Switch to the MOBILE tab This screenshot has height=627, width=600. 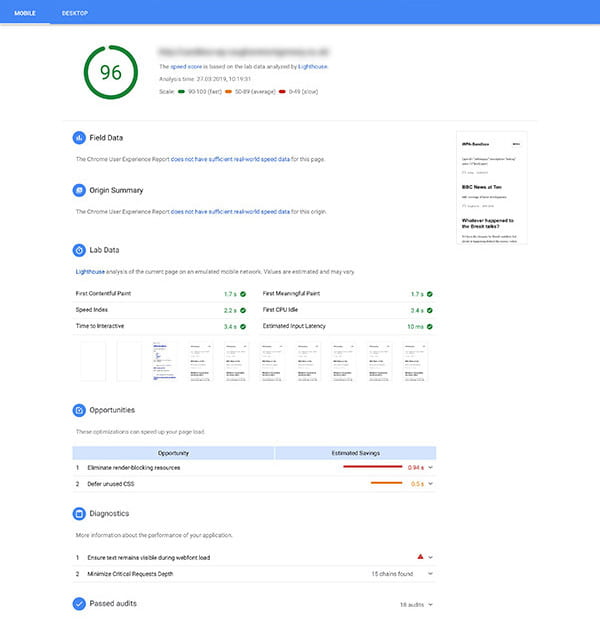25,13
